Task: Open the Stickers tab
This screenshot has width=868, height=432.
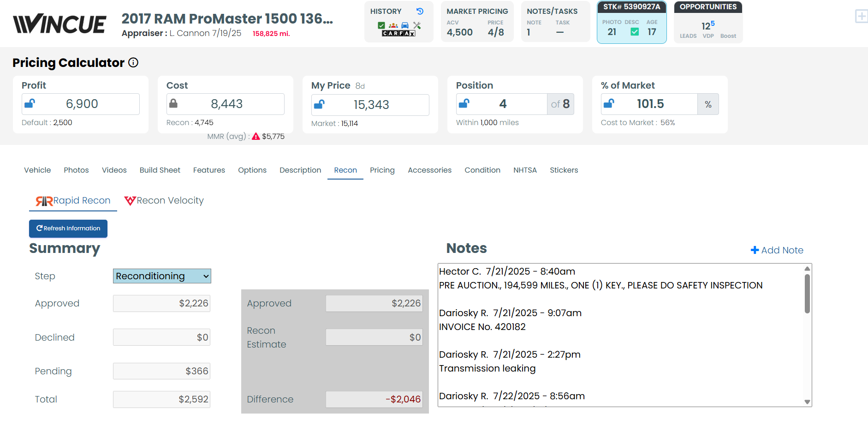Action: [564, 170]
